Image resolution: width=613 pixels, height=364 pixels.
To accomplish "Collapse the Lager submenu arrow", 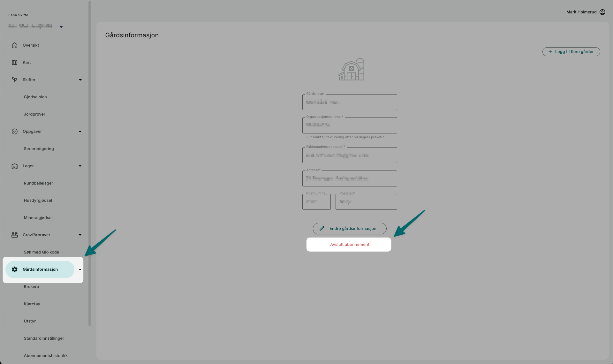I will [x=80, y=166].
